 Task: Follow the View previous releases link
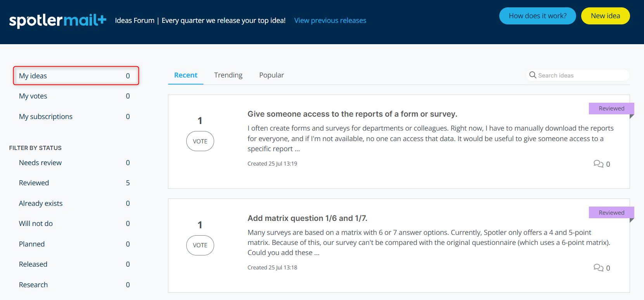coord(330,21)
